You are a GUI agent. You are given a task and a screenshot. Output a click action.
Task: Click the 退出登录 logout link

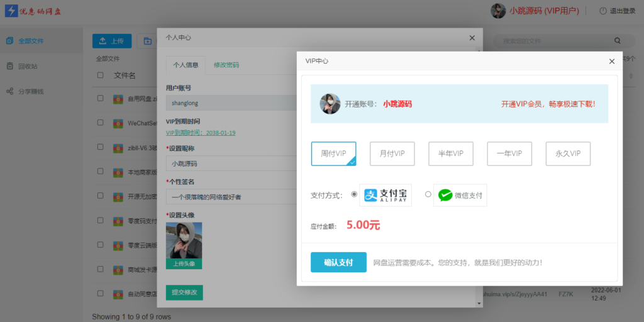coord(623,11)
